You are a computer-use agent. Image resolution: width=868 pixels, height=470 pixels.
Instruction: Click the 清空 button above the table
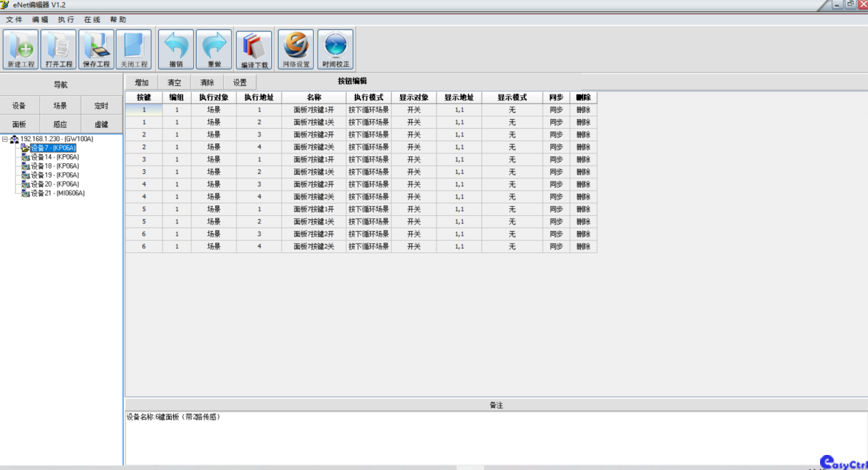click(175, 83)
